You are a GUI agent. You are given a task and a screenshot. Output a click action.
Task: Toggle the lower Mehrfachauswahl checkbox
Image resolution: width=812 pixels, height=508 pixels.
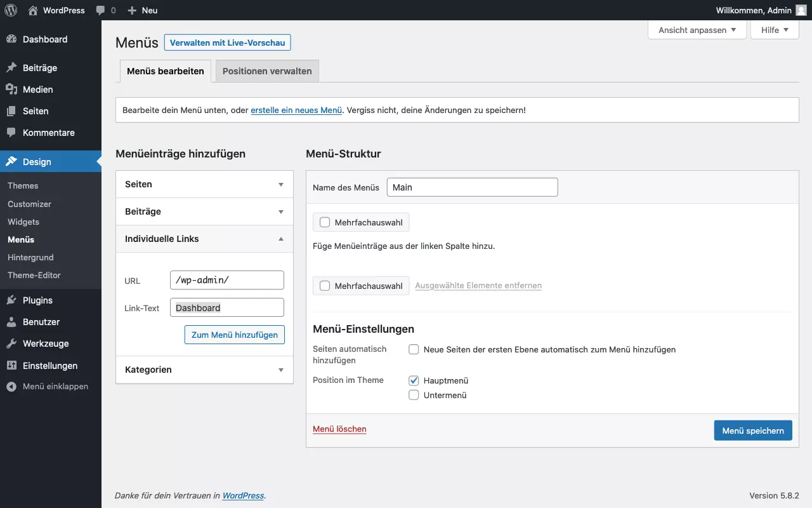[x=325, y=286]
